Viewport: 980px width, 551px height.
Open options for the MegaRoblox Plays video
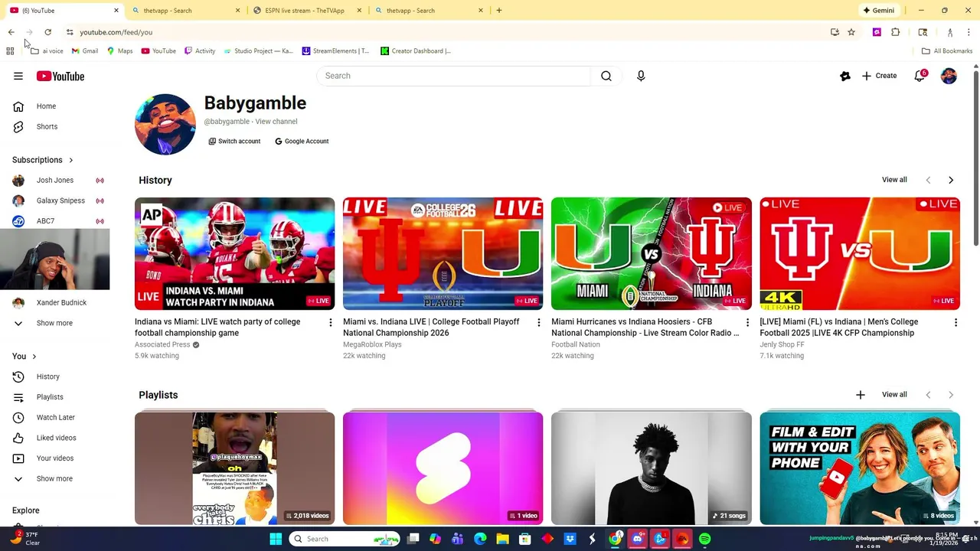coord(539,323)
